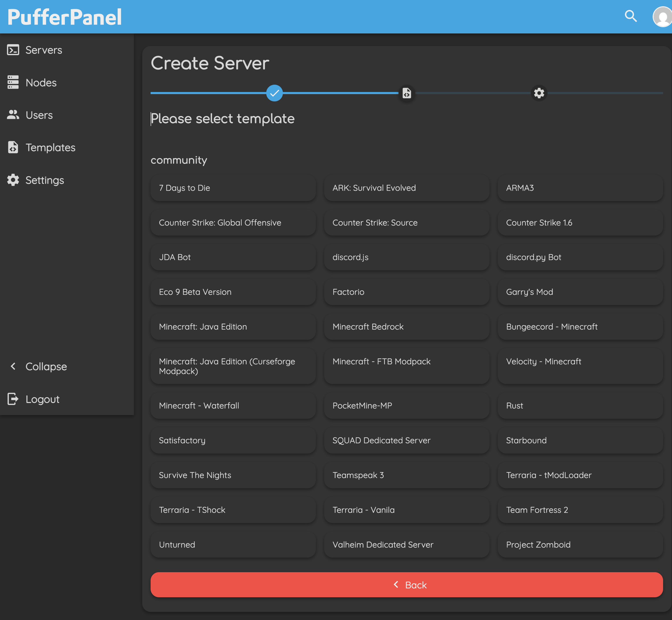This screenshot has width=672, height=620.
Task: Choose the Counter Strike: Source template
Action: 407,222
